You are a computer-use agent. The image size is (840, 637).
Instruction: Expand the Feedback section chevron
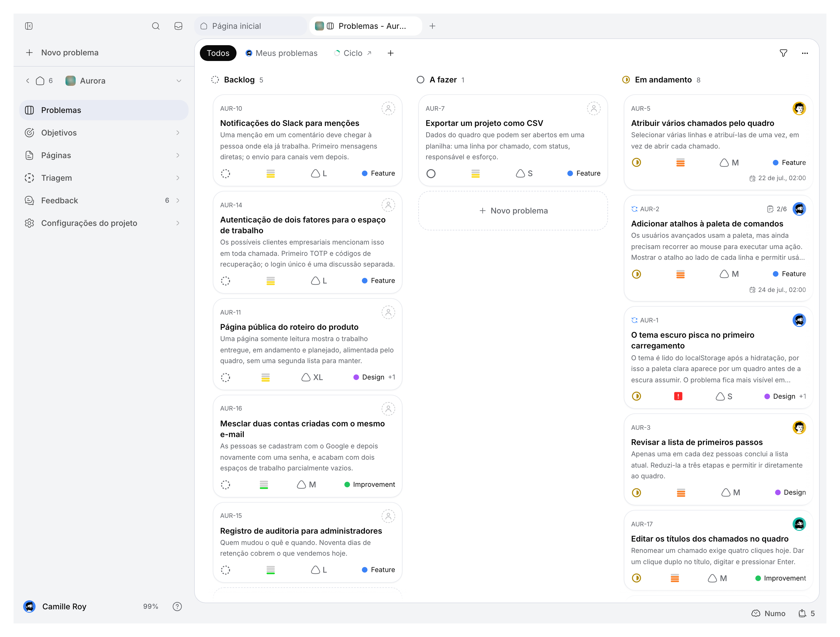[178, 200]
